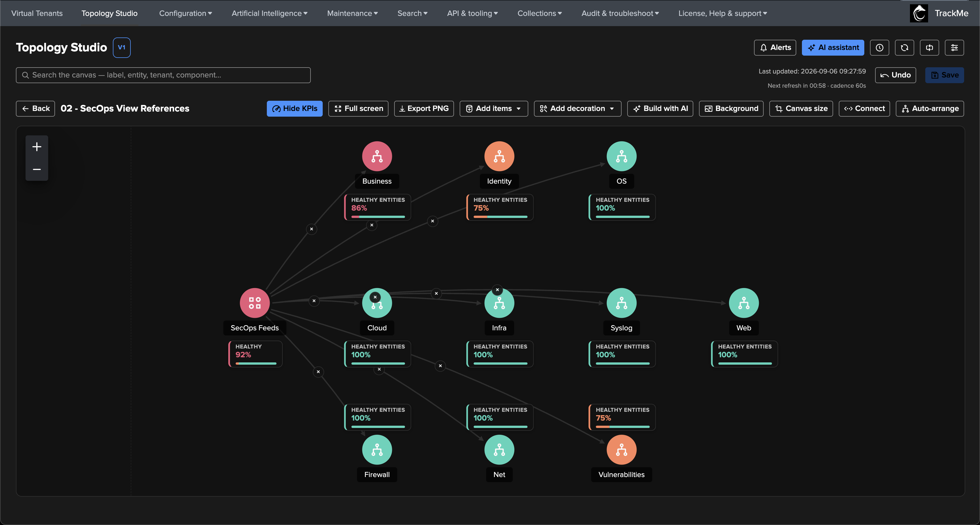The image size is (980, 525).
Task: Switch to the Topology Studio tab
Action: point(109,13)
